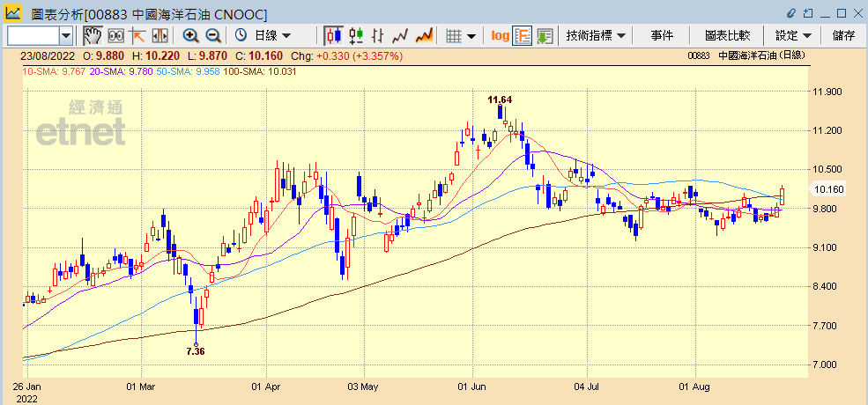
Task: Click the 11.900 price axis label
Action: pyautogui.click(x=827, y=92)
